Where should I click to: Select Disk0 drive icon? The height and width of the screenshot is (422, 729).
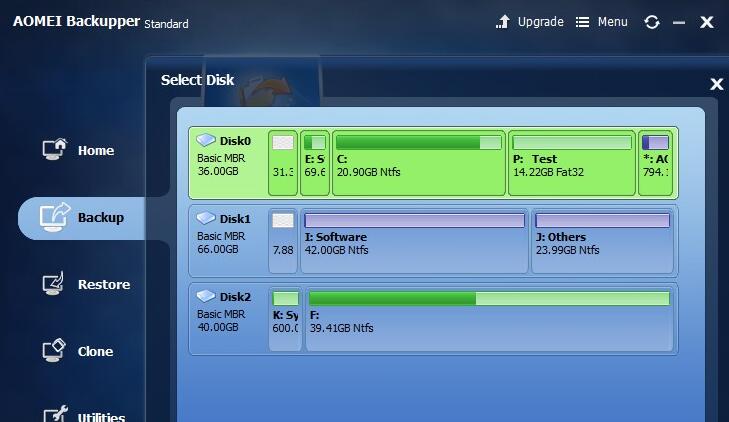coord(205,140)
